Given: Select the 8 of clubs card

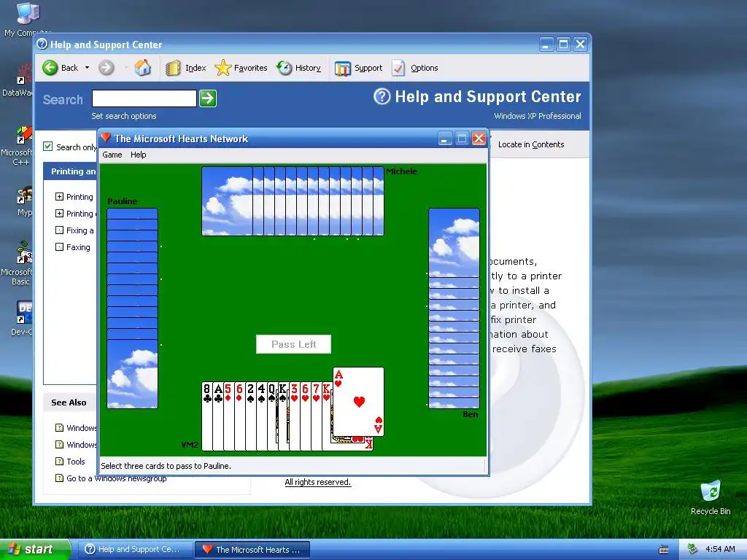Looking at the screenshot, I should pyautogui.click(x=206, y=416).
